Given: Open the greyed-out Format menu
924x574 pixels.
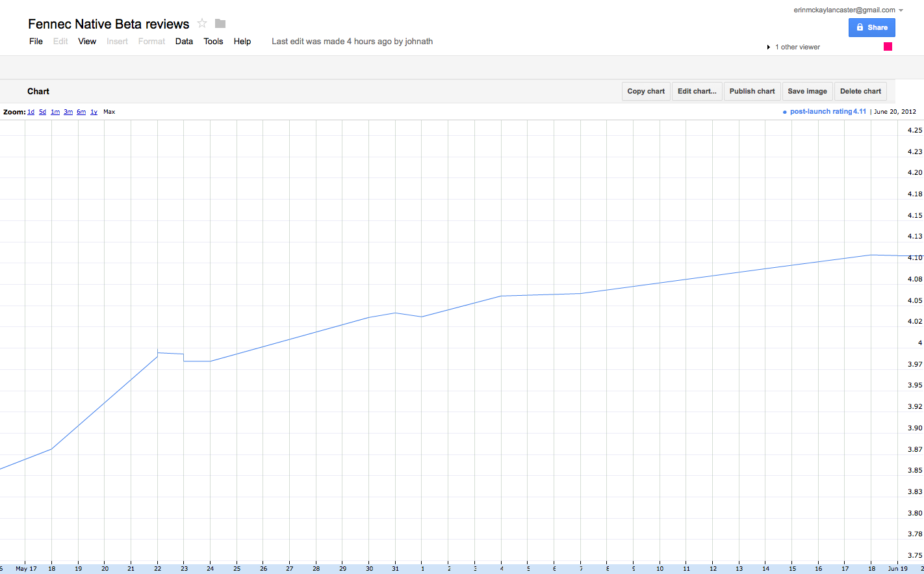Looking at the screenshot, I should click(x=151, y=41).
